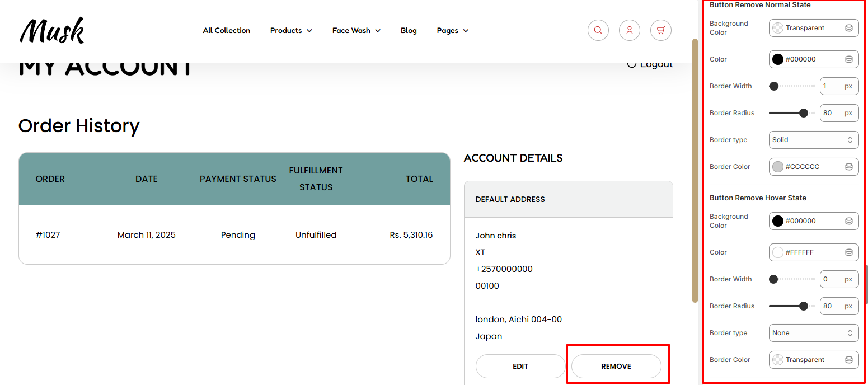Screen dimensions: 868x385
Task: Adjust Normal State Border Radius slider
Action: point(792,113)
